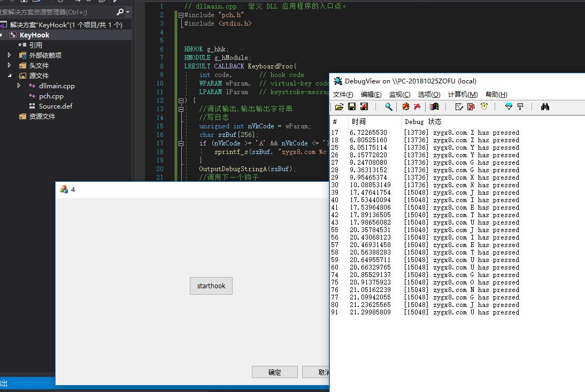Open the 编辑(E) menu in DebugView
Image resolution: width=585 pixels, height=392 pixels.
pos(371,94)
